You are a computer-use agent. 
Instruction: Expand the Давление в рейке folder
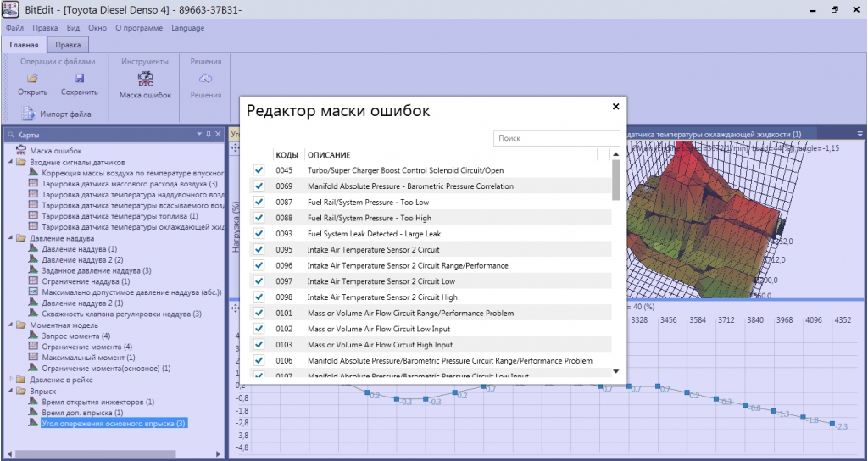tap(11, 380)
